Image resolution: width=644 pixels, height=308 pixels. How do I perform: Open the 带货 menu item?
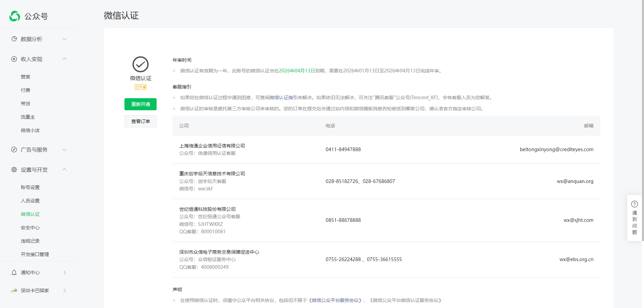click(x=25, y=104)
